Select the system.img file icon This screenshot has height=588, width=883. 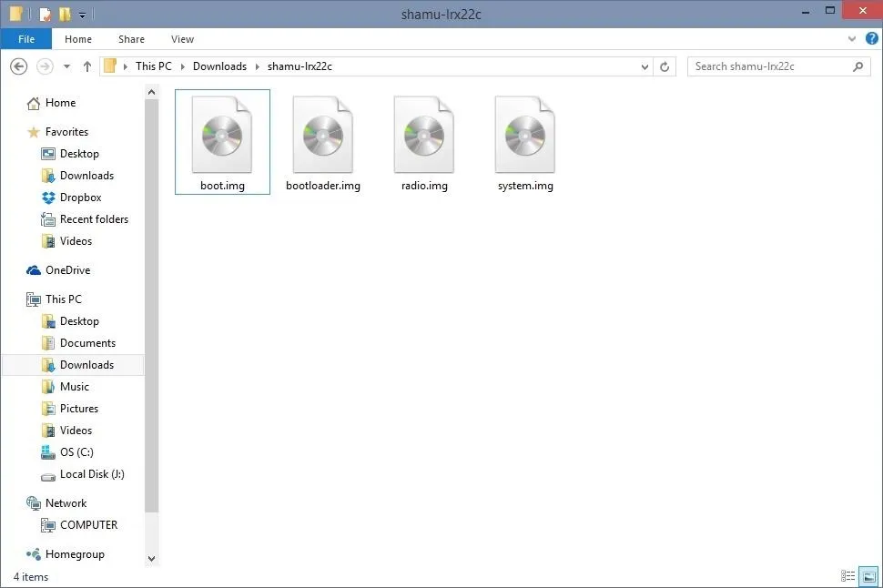click(525, 135)
